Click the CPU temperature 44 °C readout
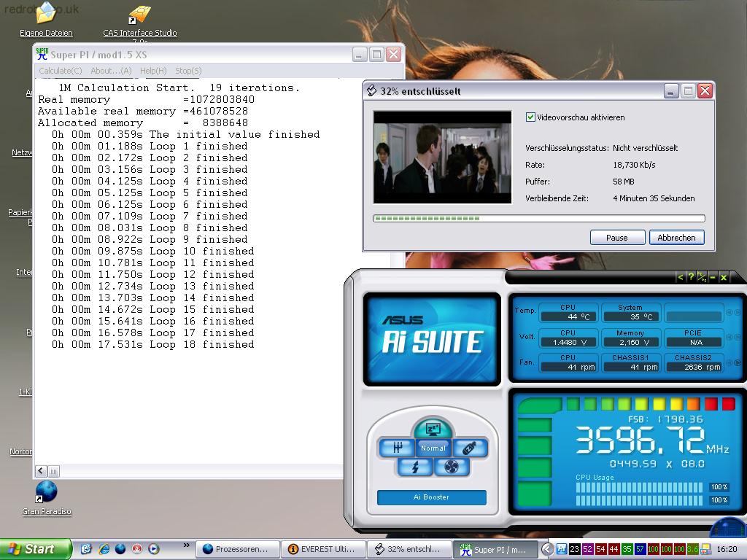The width and height of the screenshot is (747, 560). [x=569, y=316]
